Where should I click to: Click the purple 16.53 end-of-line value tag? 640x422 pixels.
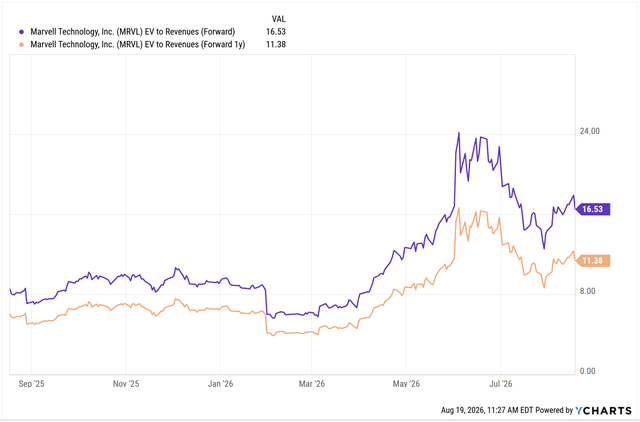click(593, 209)
